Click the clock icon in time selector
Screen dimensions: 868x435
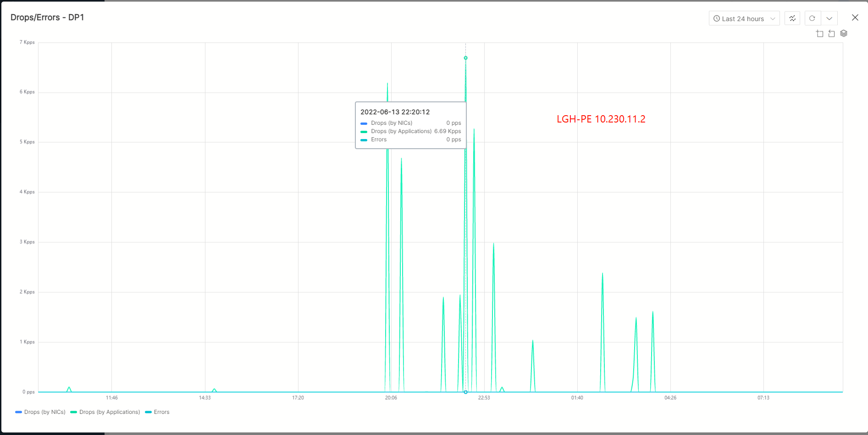pyautogui.click(x=716, y=19)
